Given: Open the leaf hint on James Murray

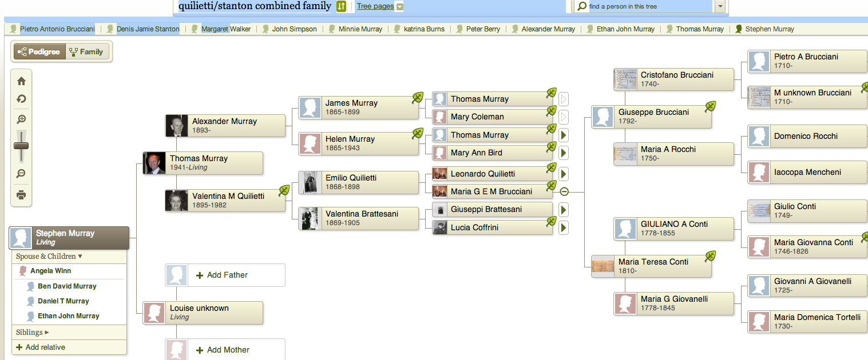Looking at the screenshot, I should point(418,98).
